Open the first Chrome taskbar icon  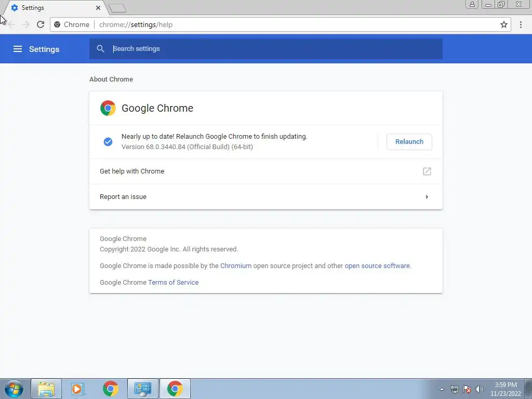point(110,389)
